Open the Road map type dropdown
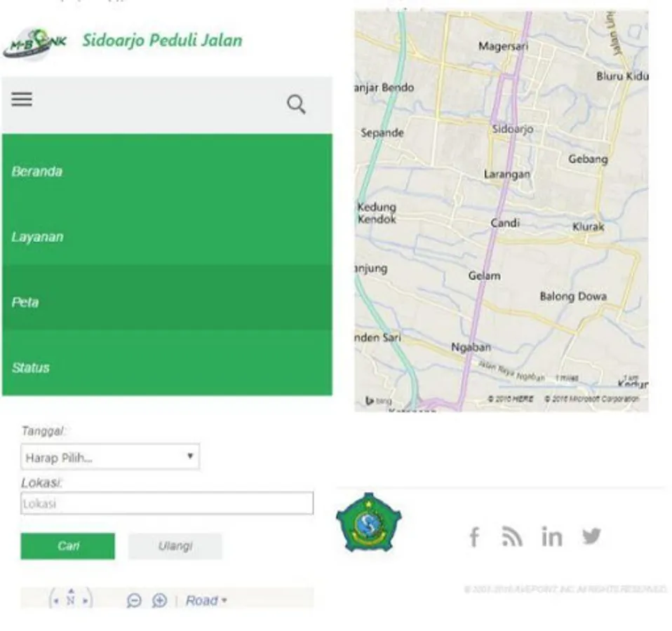672x631 pixels. pos(206,601)
